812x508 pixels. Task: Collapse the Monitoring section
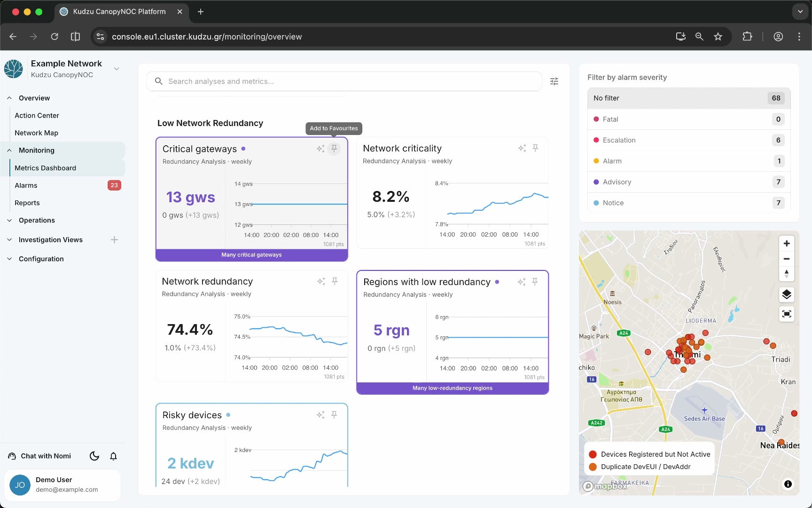(x=9, y=151)
